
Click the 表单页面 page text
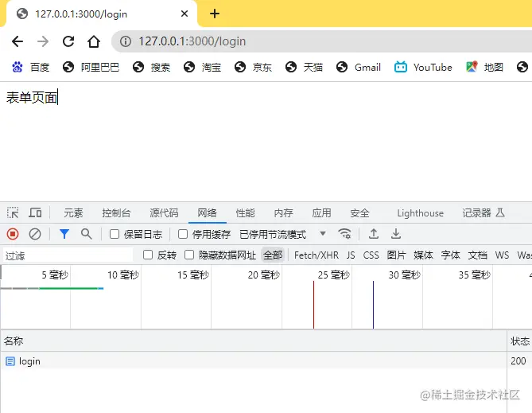pyautogui.click(x=32, y=97)
